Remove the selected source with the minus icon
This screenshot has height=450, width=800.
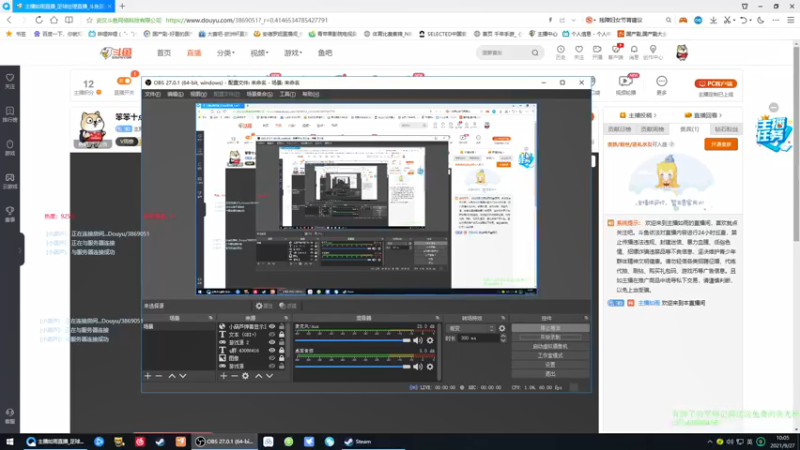point(234,376)
